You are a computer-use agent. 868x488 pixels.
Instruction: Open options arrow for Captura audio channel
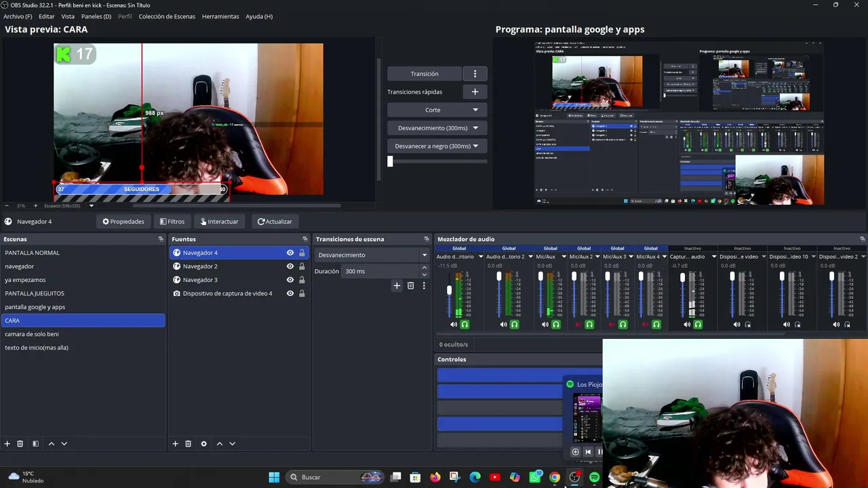pyautogui.click(x=713, y=257)
